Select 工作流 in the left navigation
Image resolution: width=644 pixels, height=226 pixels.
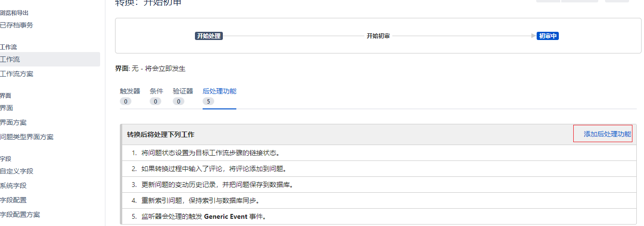10,59
